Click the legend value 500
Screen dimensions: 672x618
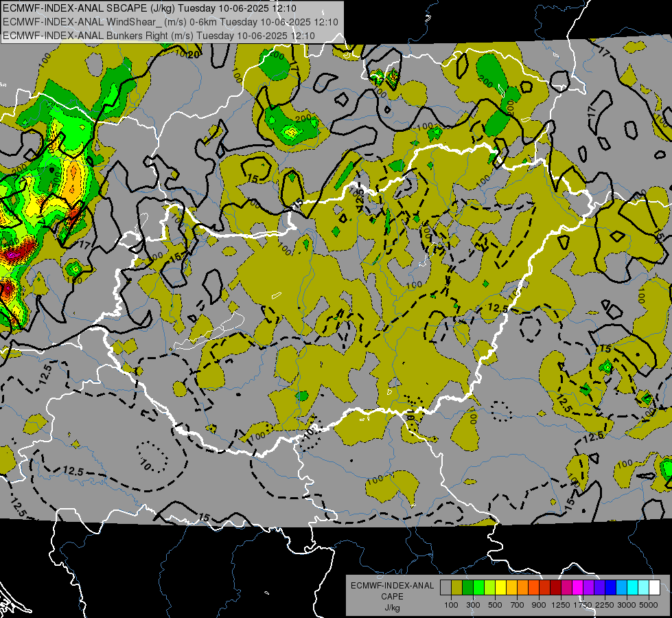point(495,605)
